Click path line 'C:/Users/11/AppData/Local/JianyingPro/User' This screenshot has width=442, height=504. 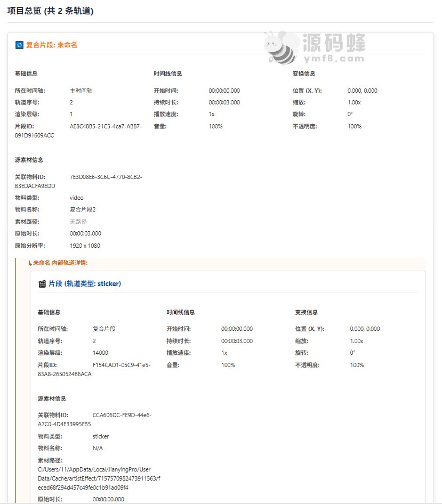(x=94, y=469)
